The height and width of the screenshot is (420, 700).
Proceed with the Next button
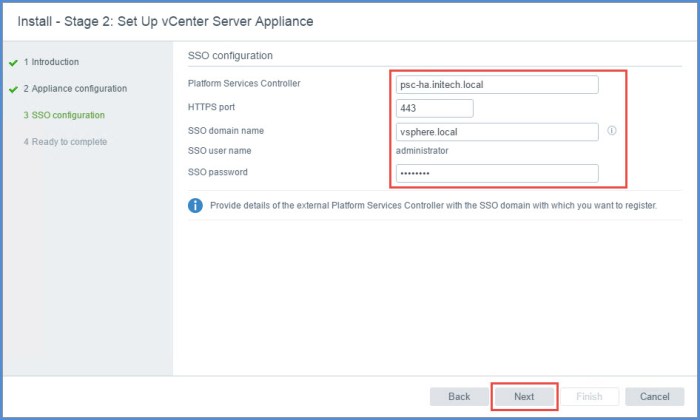tap(524, 396)
